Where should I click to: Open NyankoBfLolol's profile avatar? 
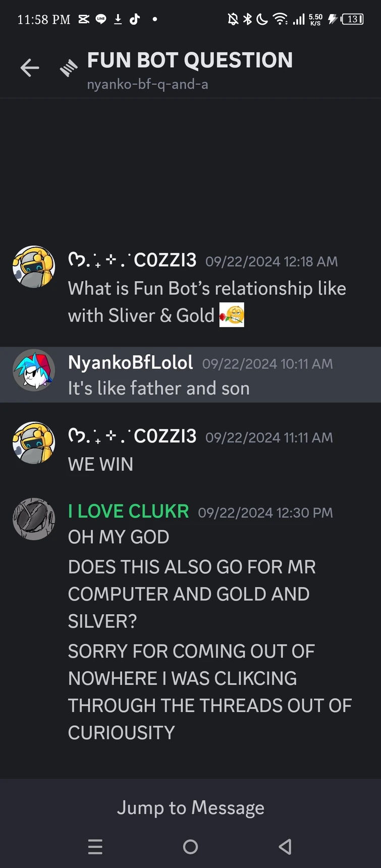click(x=34, y=370)
